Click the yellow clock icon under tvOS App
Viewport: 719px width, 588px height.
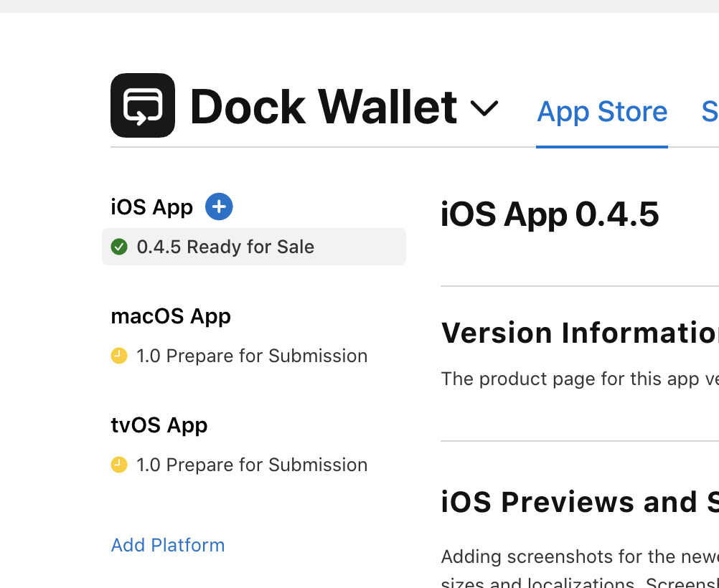(119, 465)
